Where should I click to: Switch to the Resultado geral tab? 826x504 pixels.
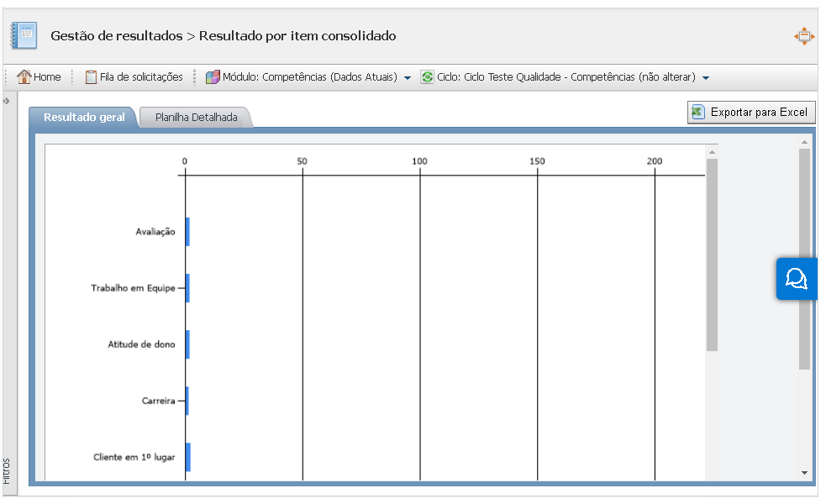pos(84,118)
